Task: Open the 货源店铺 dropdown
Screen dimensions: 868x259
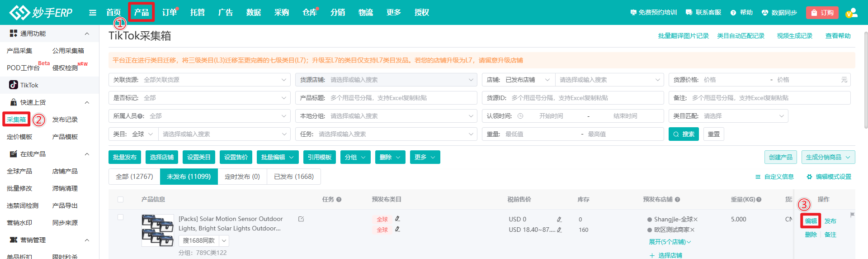Action: (x=386, y=80)
